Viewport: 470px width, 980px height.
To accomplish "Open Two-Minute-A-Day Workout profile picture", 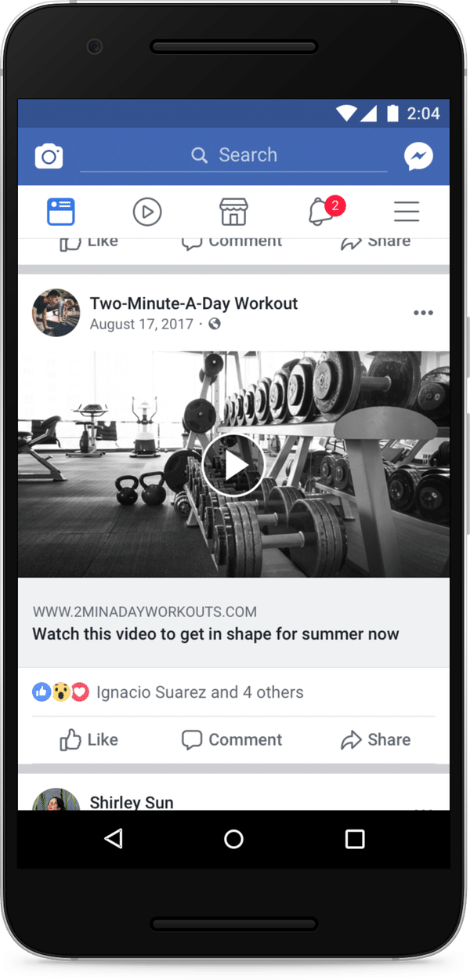I will tap(56, 313).
